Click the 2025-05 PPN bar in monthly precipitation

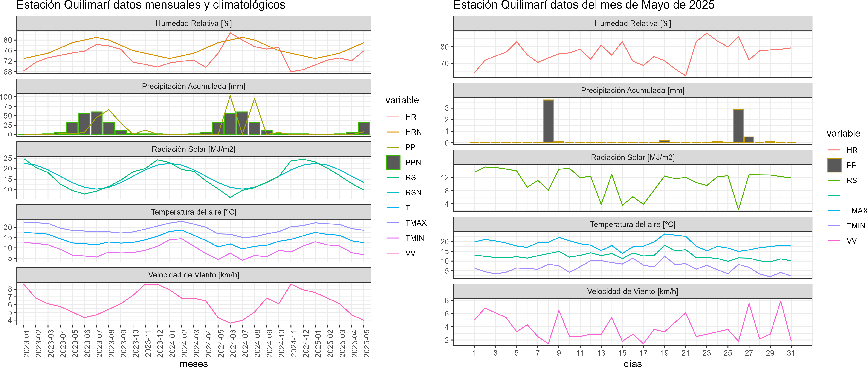(x=364, y=129)
